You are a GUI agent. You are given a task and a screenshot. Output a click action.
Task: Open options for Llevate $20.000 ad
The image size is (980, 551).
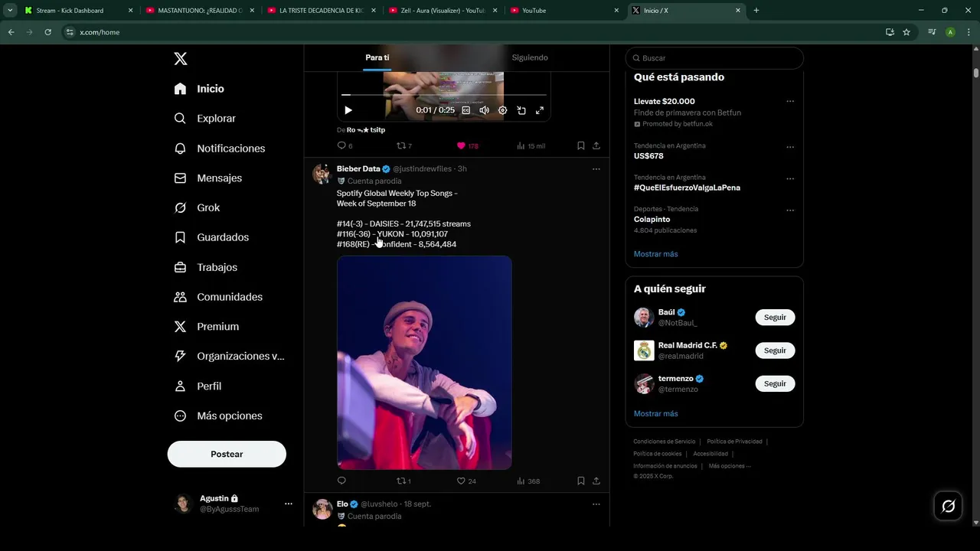coord(790,101)
